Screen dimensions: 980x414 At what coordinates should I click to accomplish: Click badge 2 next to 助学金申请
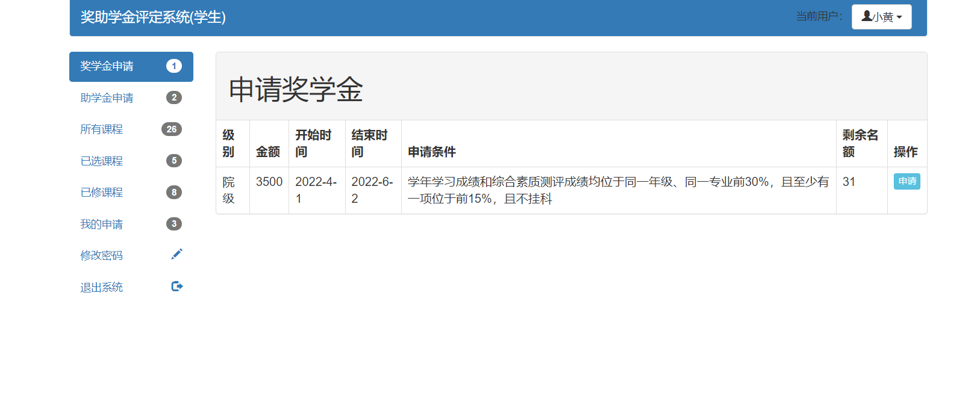(x=174, y=97)
